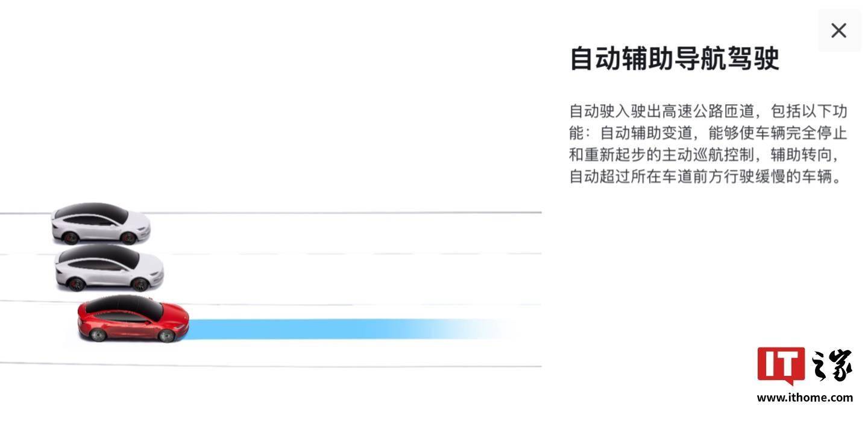Click the red car's rear wheel
The height and width of the screenshot is (421, 868).
pyautogui.click(x=98, y=334)
